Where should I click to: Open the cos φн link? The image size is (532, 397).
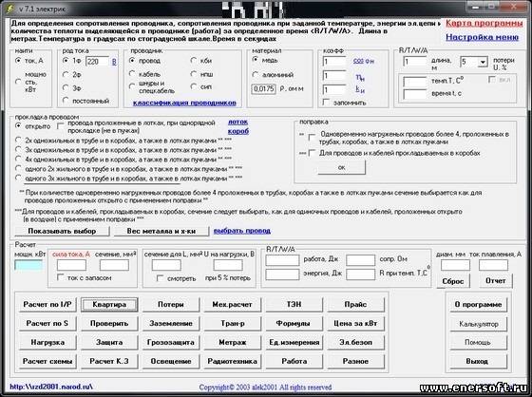(363, 61)
